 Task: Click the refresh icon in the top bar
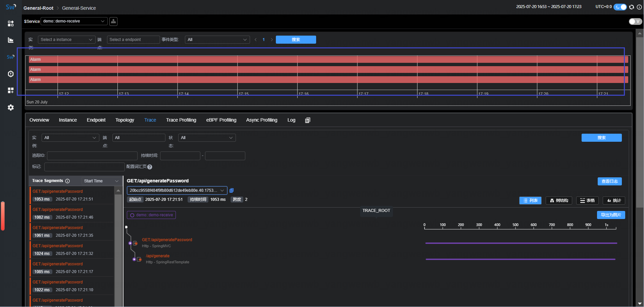pyautogui.click(x=632, y=7)
